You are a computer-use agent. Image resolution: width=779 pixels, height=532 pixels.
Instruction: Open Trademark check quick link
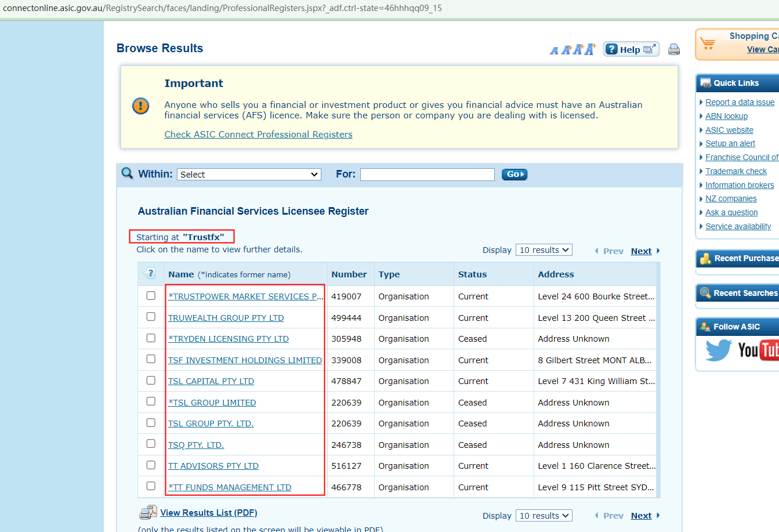click(x=736, y=171)
